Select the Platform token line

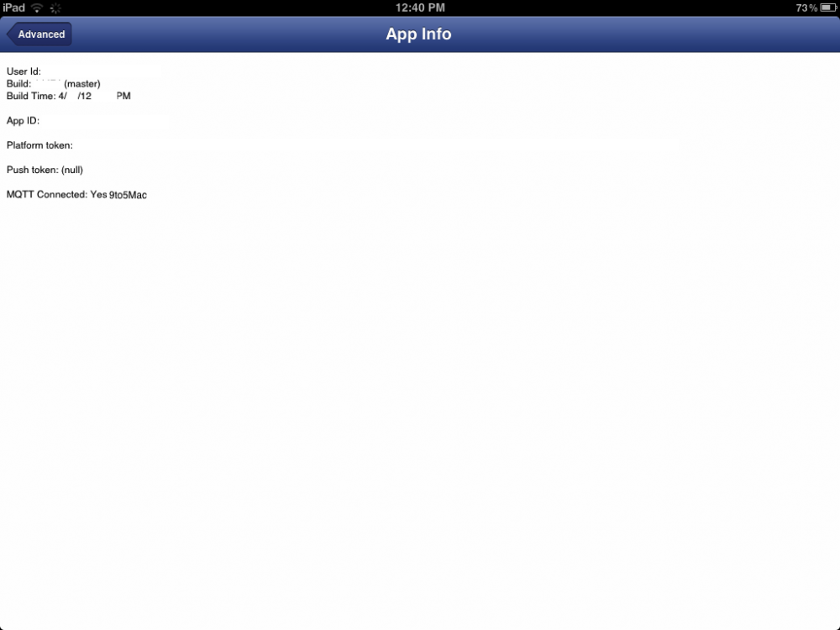pos(39,145)
